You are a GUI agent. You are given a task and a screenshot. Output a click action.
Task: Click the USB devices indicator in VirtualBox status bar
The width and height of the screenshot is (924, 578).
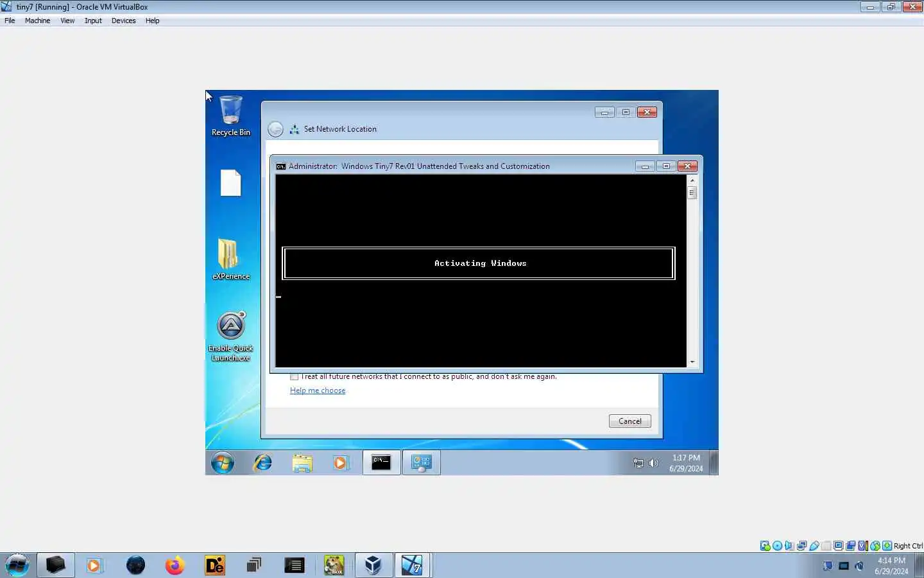pos(814,546)
